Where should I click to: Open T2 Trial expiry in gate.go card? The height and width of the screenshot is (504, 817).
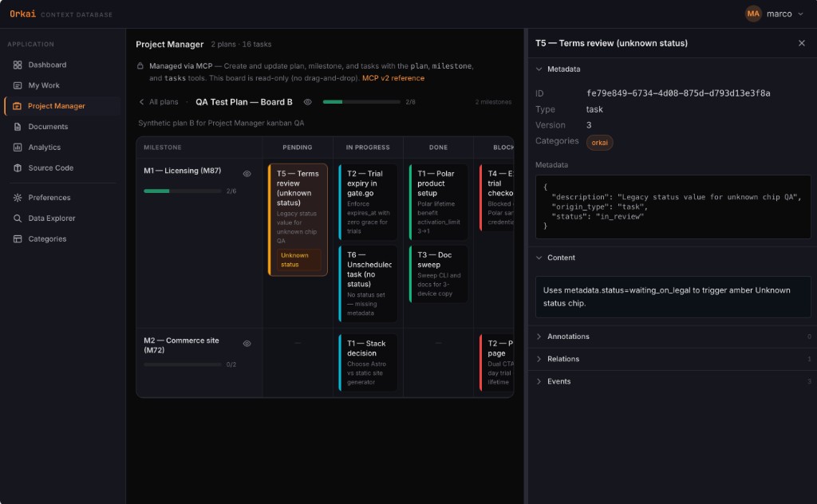click(x=368, y=202)
